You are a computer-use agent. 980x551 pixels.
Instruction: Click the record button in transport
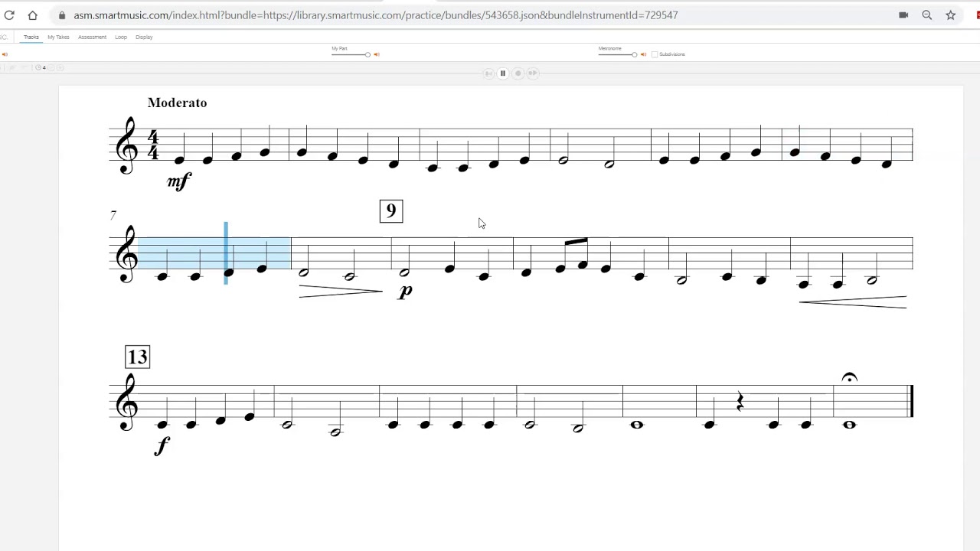click(518, 73)
